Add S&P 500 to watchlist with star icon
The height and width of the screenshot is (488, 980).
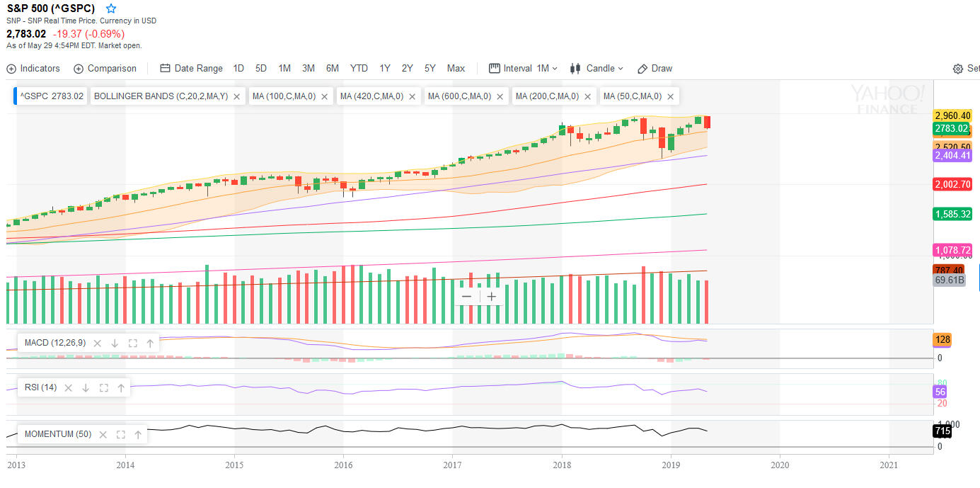click(111, 8)
